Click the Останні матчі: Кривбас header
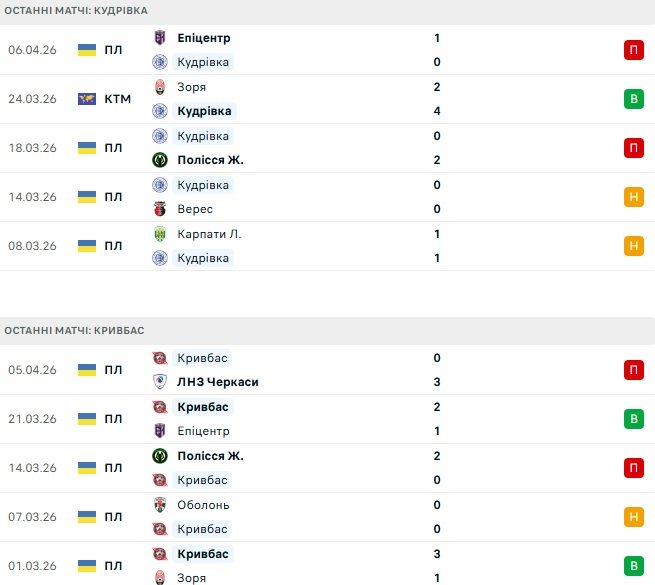The width and height of the screenshot is (655, 585). coord(74,330)
